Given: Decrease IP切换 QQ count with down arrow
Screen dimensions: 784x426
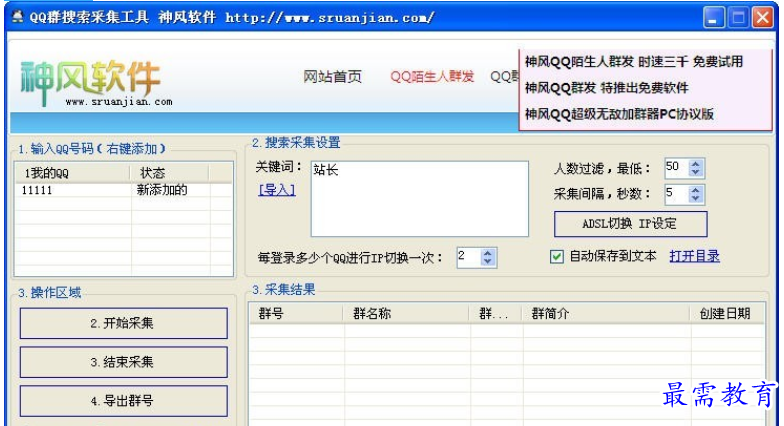Looking at the screenshot, I should (x=488, y=262).
